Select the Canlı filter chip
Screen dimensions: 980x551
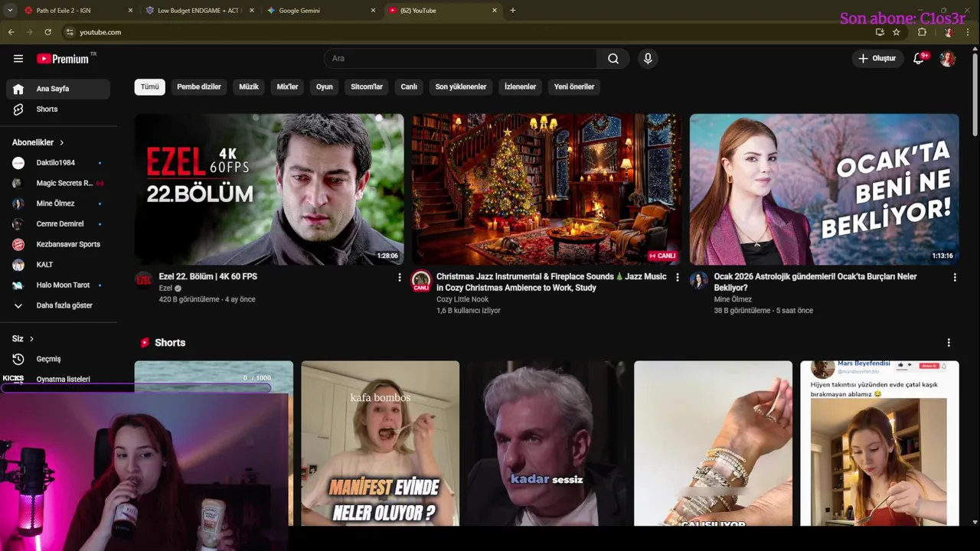point(409,86)
